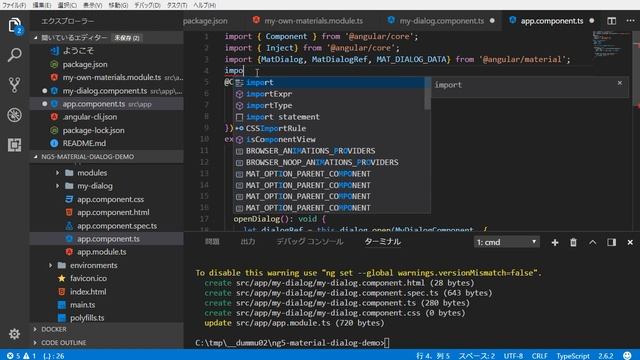Image resolution: width=640 pixels, height=360 pixels.
Task: Open the Source Control view icon
Action: tap(15, 85)
